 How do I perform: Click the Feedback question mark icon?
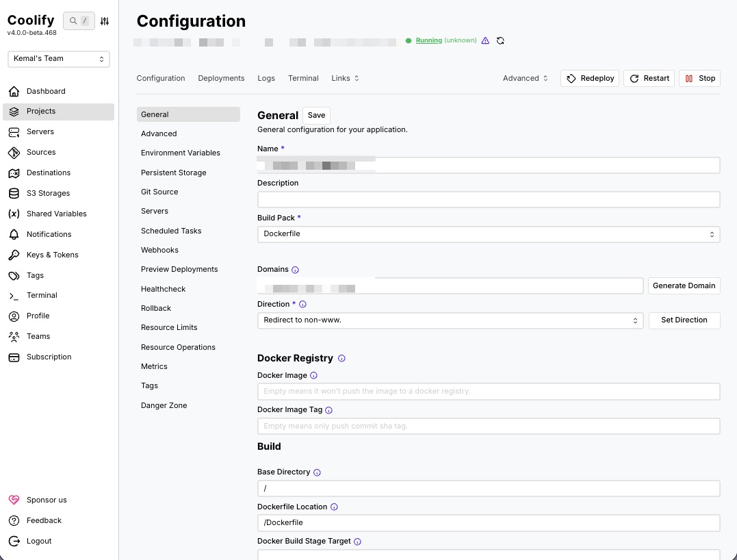(14, 520)
